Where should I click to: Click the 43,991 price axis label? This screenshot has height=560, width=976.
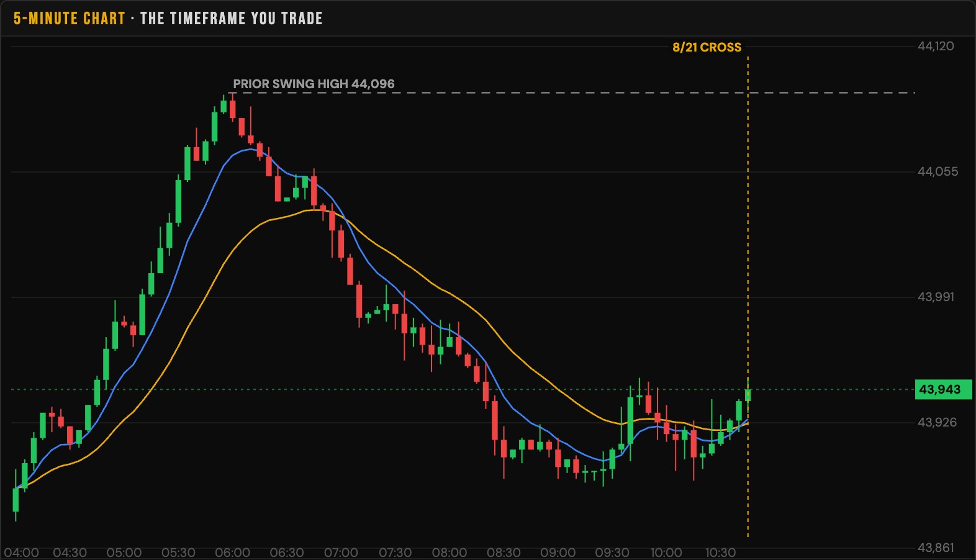pos(936,297)
